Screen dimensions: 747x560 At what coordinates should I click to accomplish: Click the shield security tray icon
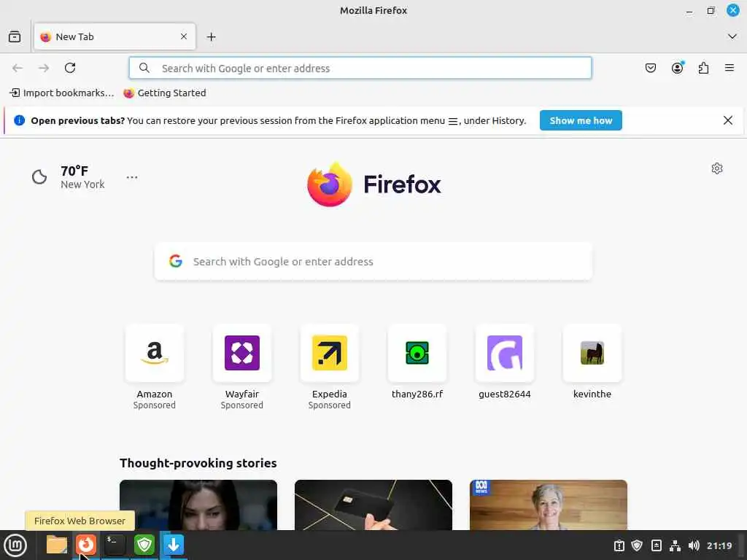(637, 545)
